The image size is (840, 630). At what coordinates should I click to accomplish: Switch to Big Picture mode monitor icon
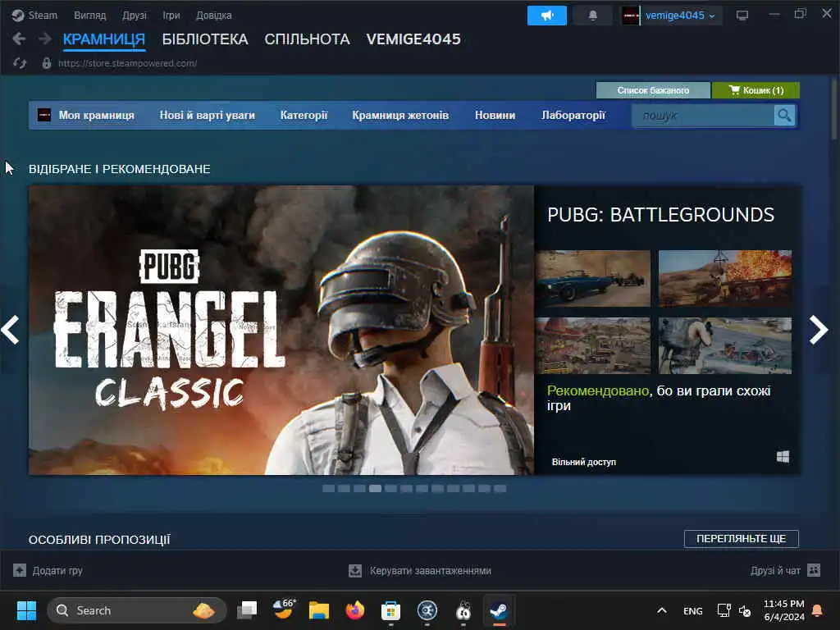pos(742,16)
